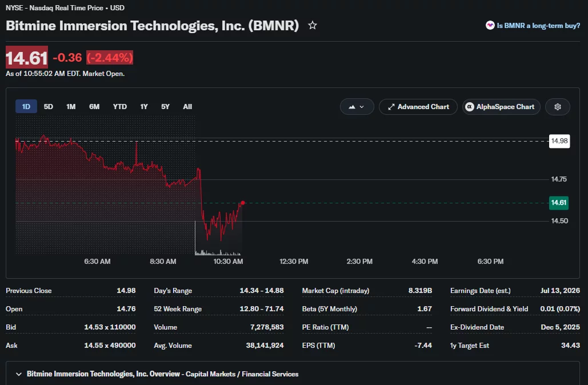The height and width of the screenshot is (385, 588).
Task: Click current price marker dot on chart
Action: pyautogui.click(x=243, y=203)
